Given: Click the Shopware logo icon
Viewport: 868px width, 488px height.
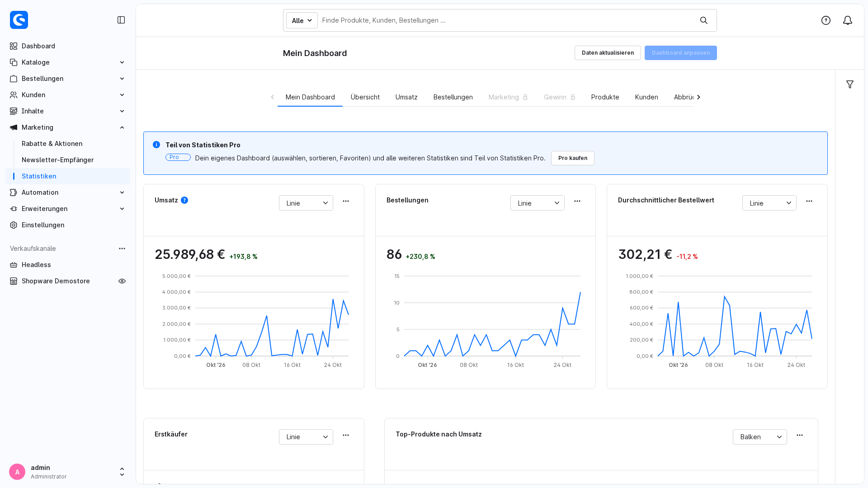Looking at the screenshot, I should (19, 20).
